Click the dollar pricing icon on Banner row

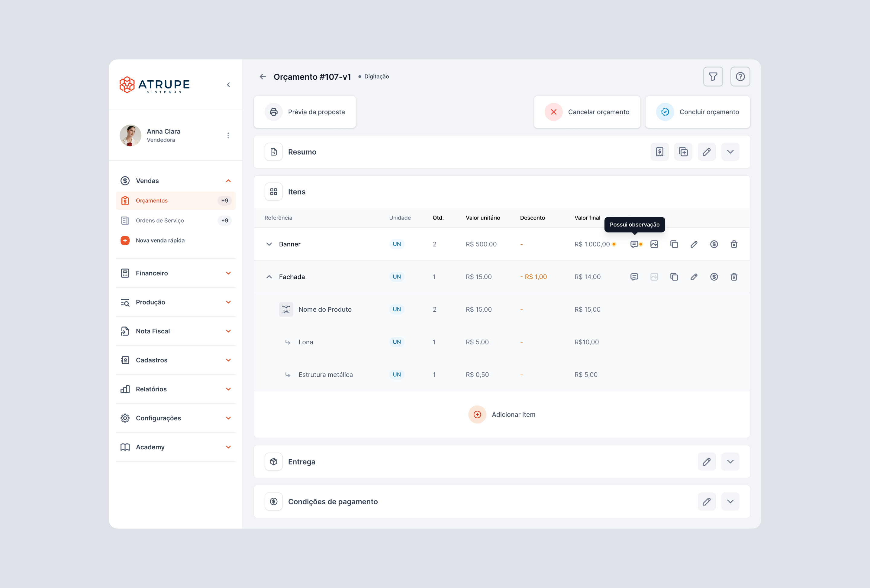714,244
